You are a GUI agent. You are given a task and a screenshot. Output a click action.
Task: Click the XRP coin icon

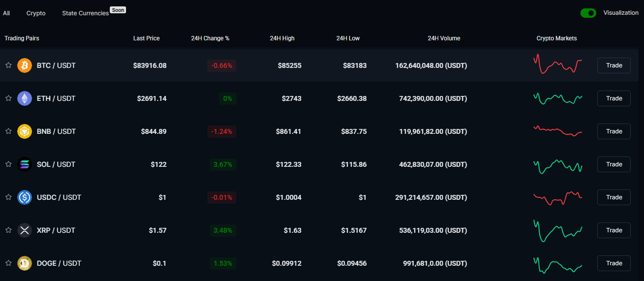coord(25,230)
